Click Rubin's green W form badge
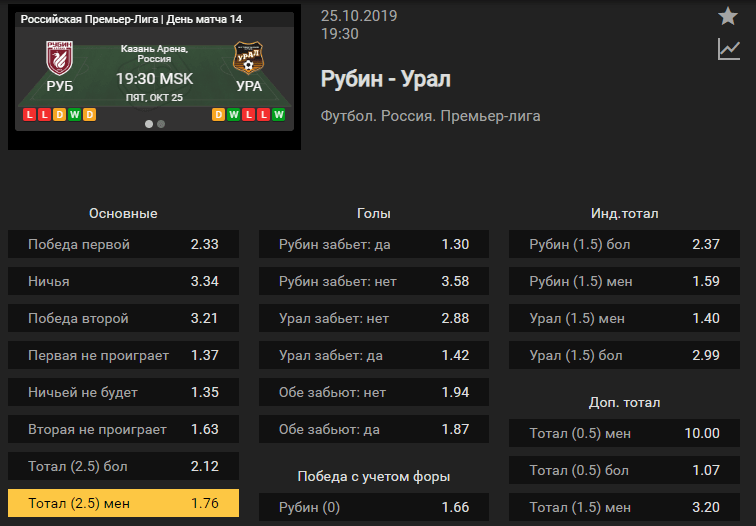This screenshot has width=756, height=526. point(74,115)
